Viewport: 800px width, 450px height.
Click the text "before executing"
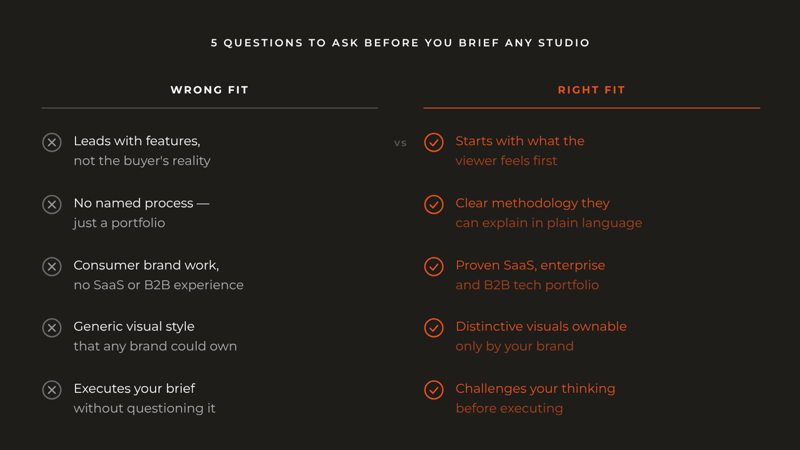[509, 408]
